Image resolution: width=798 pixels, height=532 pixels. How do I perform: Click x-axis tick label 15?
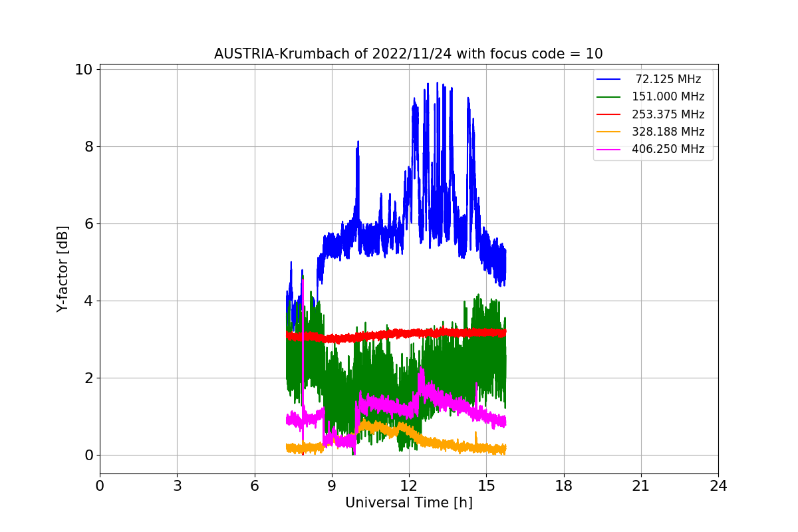pyautogui.click(x=486, y=486)
